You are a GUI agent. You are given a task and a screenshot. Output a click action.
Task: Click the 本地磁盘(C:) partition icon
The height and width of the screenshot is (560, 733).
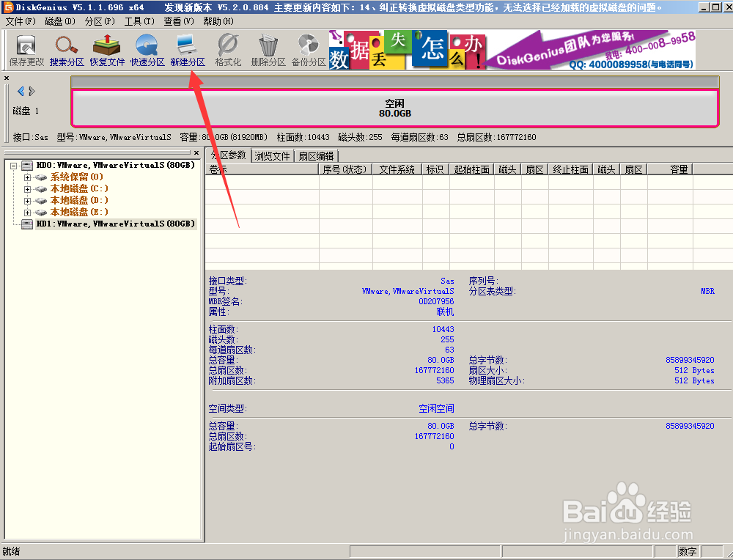click(40, 189)
